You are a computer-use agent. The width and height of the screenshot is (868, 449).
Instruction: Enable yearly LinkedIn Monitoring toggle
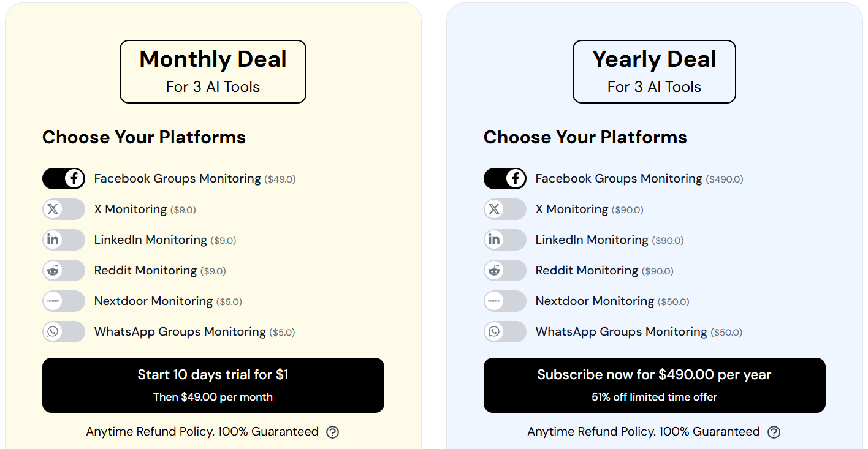click(505, 240)
